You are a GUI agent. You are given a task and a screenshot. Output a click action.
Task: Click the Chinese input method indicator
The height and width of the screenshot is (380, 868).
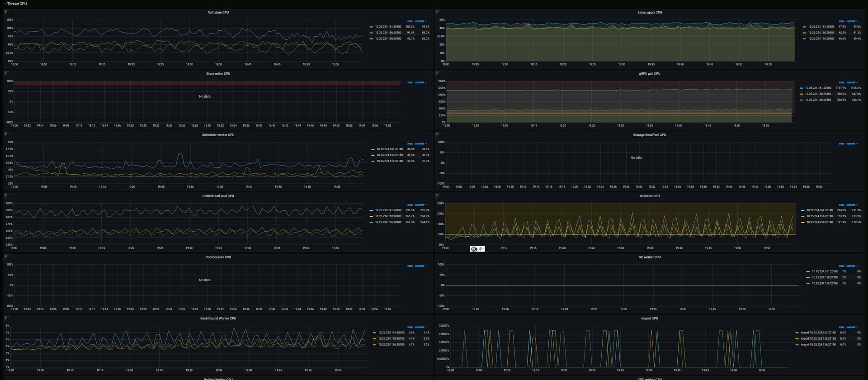pyautogui.click(x=481, y=249)
